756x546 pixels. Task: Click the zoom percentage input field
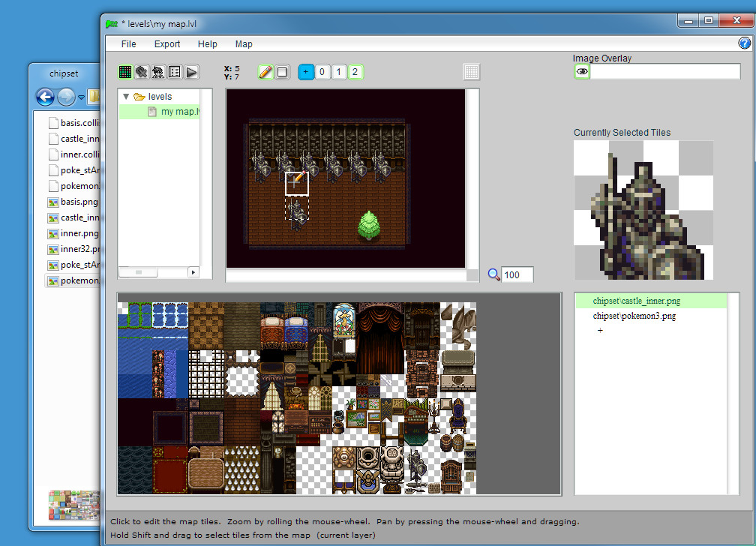(x=517, y=275)
